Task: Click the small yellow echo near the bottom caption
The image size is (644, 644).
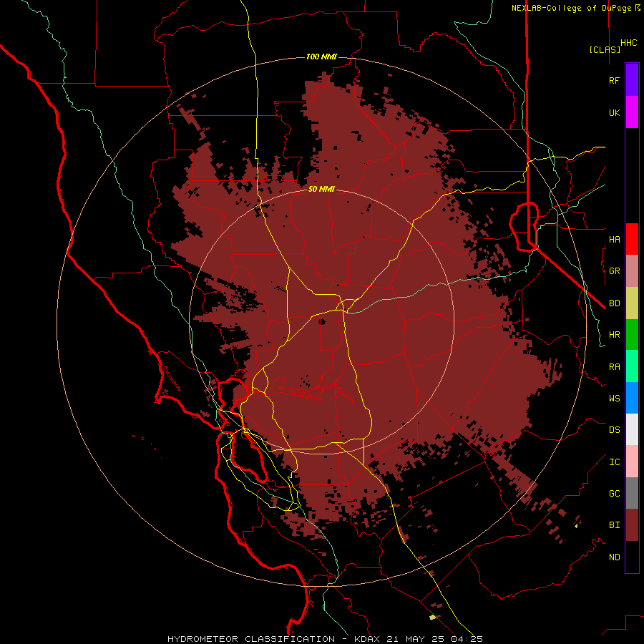Action: [x=432, y=617]
